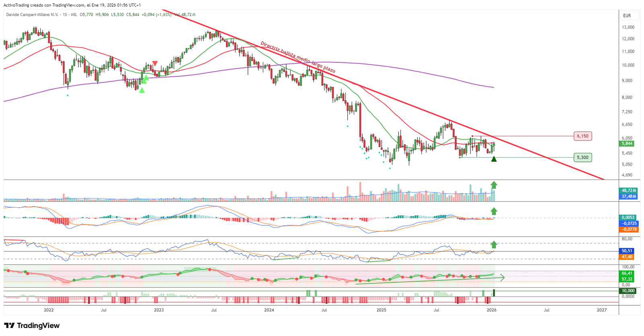Image resolution: width=644 pixels, height=336 pixels.
Task: Click the 66,41 green oscillator value label
Action: 627,273
